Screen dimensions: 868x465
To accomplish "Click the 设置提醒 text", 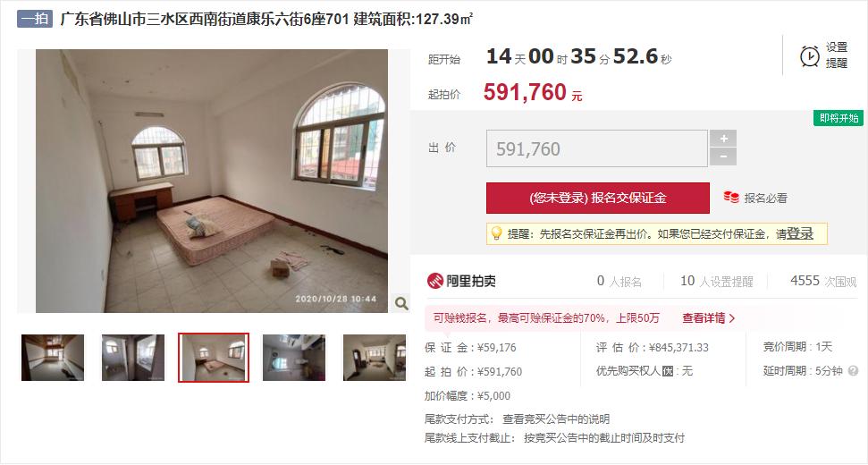I will pos(837,55).
